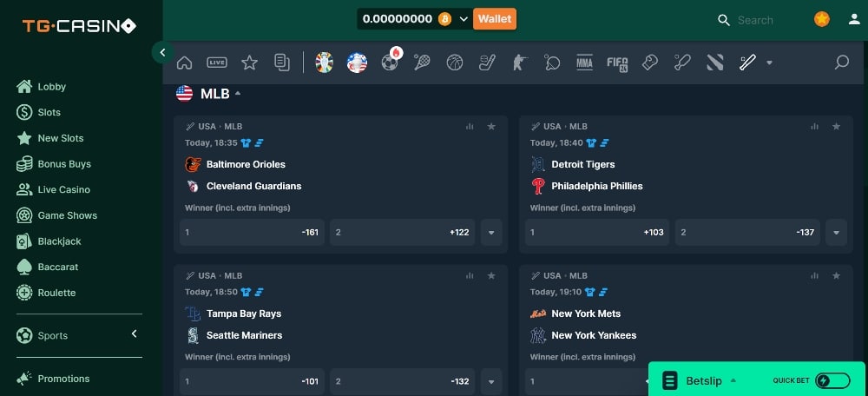Select the striped A sport icon
868x396 pixels.
[715, 63]
